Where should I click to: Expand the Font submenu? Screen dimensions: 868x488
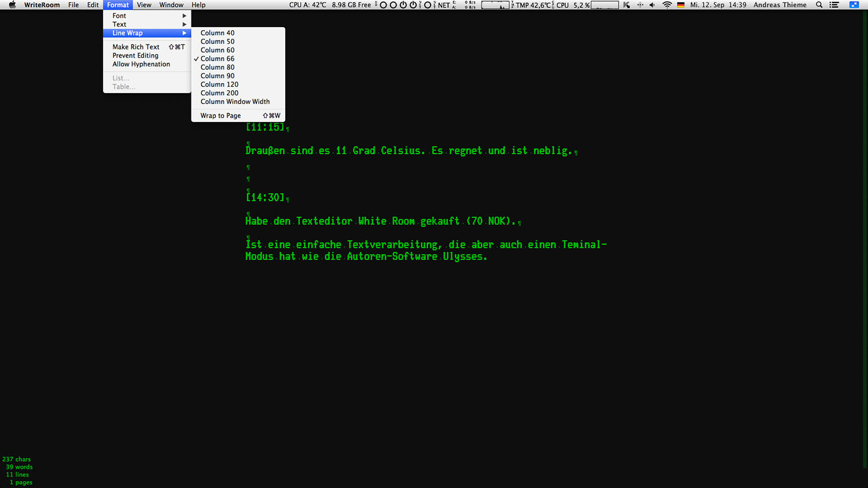(x=147, y=16)
